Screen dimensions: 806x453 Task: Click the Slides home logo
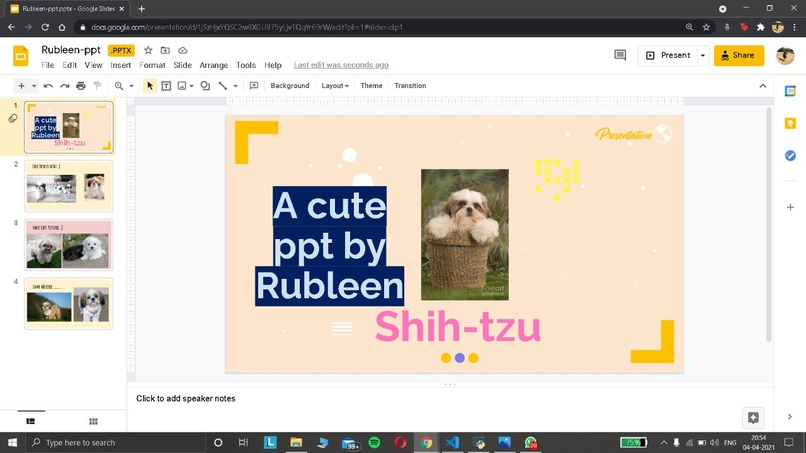(21, 56)
